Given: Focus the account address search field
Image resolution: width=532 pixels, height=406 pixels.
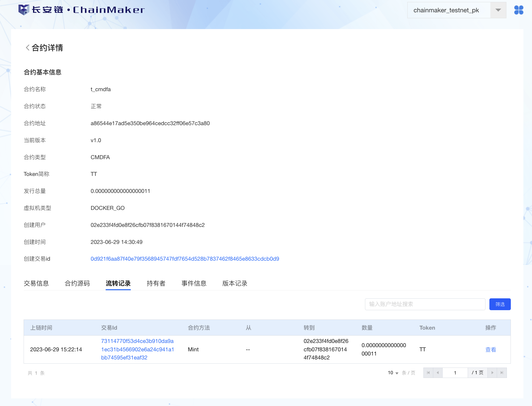Looking at the screenshot, I should pyautogui.click(x=425, y=304).
